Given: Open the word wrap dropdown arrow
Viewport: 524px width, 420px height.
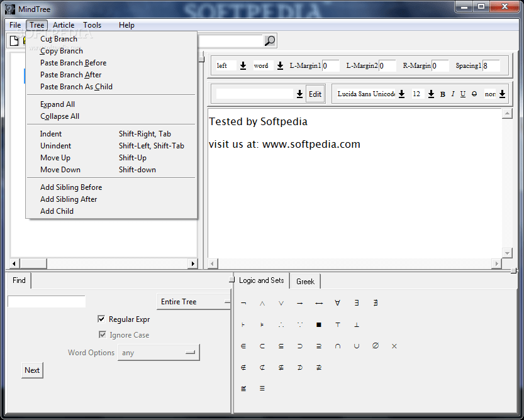Looking at the screenshot, I should pos(280,66).
